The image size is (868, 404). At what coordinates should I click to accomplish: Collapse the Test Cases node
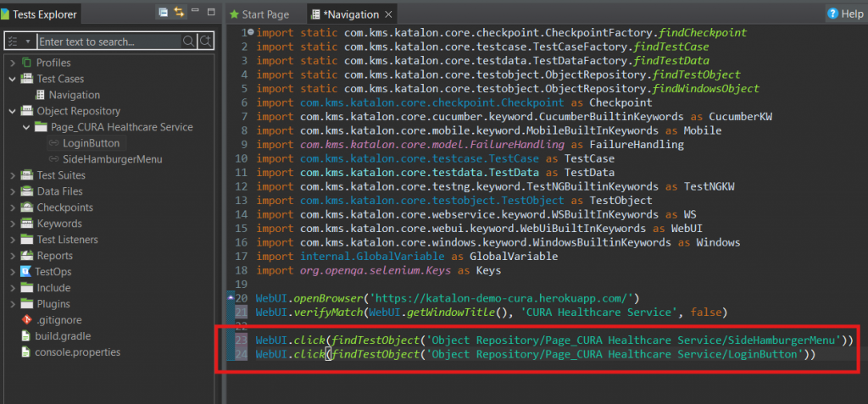(13, 79)
